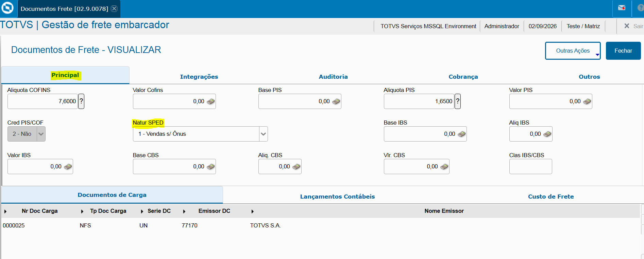
Task: Select table cell UN
Action: click(143, 225)
